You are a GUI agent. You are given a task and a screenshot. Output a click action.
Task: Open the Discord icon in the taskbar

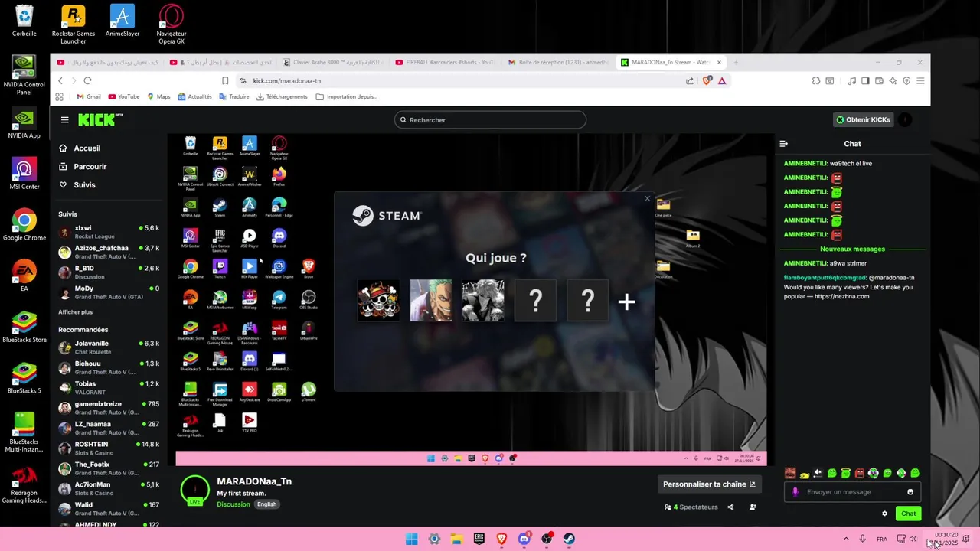point(524,539)
